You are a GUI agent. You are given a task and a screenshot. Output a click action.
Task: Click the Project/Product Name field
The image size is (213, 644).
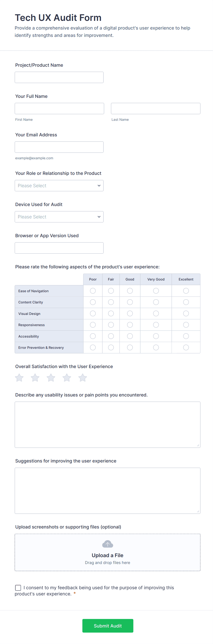tap(59, 77)
